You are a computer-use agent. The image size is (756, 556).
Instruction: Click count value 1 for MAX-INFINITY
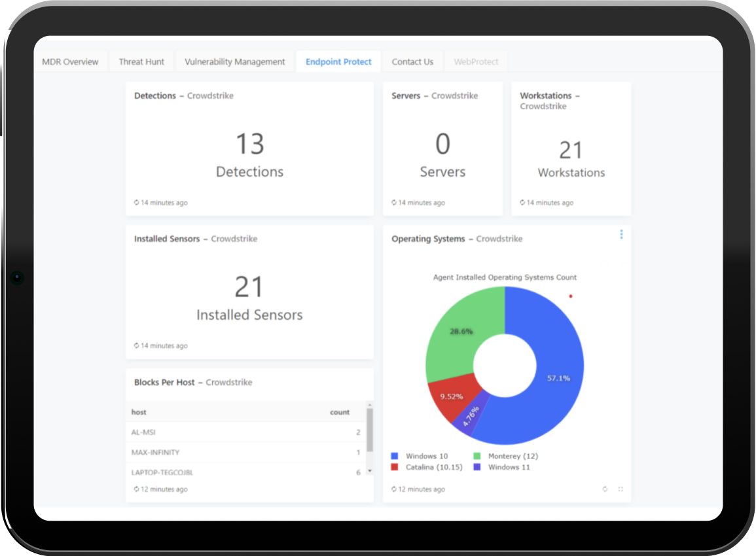tap(358, 453)
